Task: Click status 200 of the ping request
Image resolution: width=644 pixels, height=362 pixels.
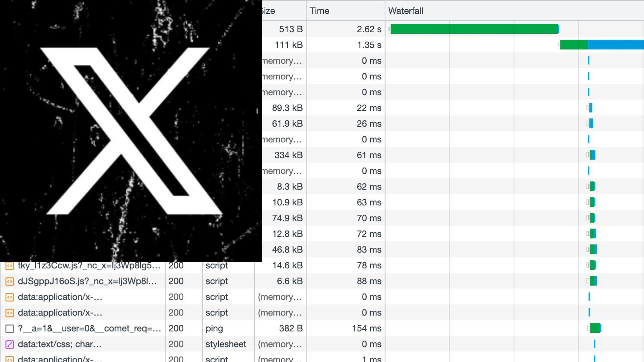Action: coord(176,329)
